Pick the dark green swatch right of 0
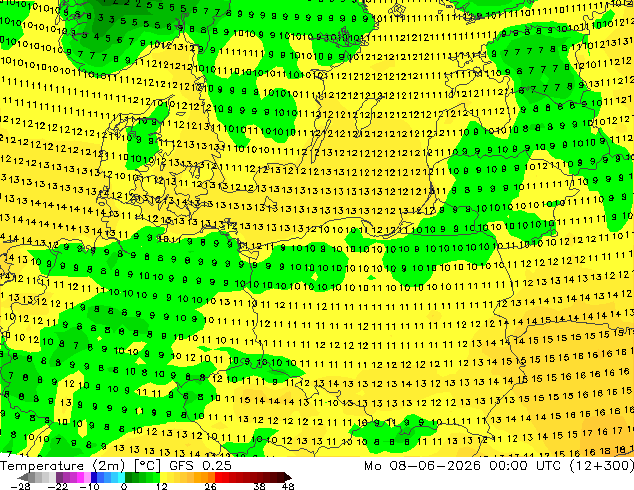Viewport: 634px width, 490px height. point(128,477)
